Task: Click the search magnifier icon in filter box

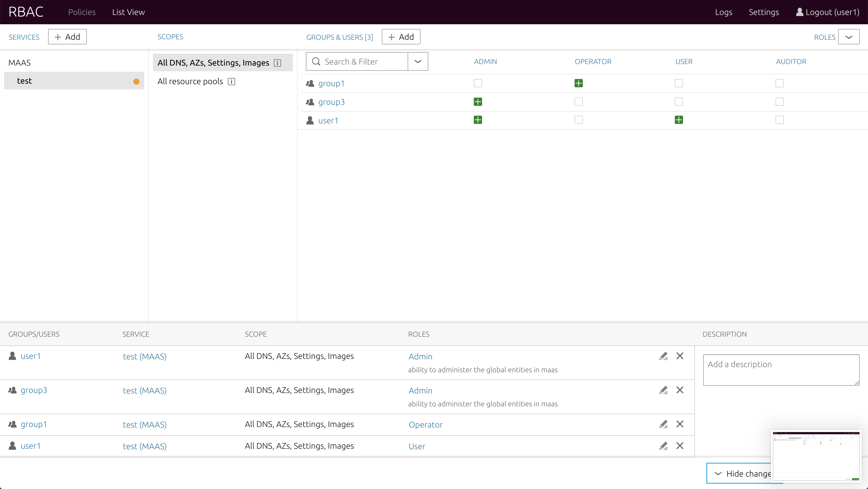Action: 316,61
